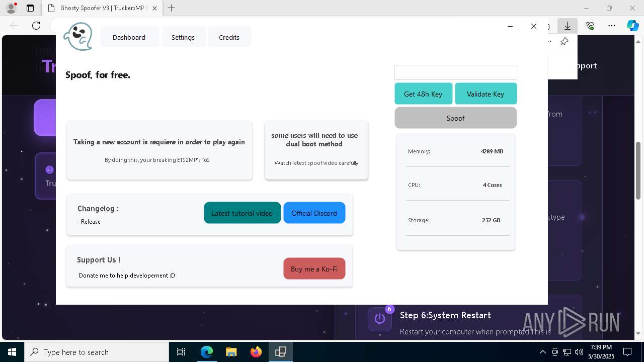Open the Latest tutorial video
Viewport: 644px width, 362px height.
pos(242,213)
